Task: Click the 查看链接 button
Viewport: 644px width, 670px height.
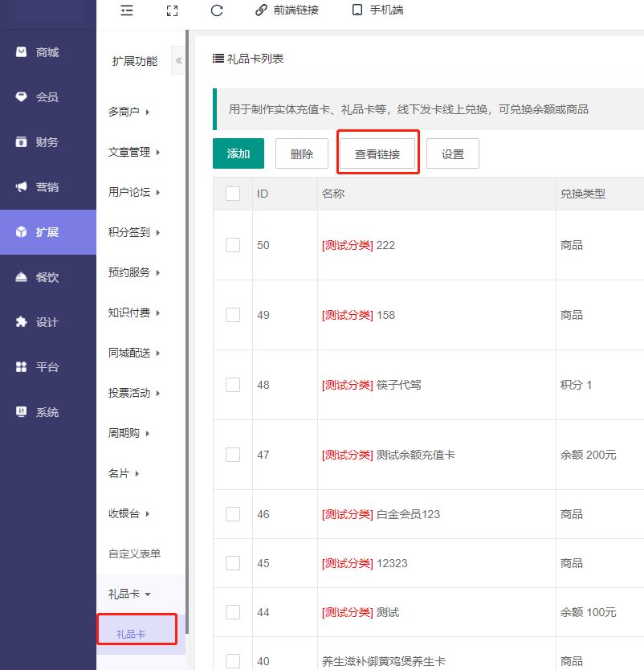Action: (x=377, y=154)
